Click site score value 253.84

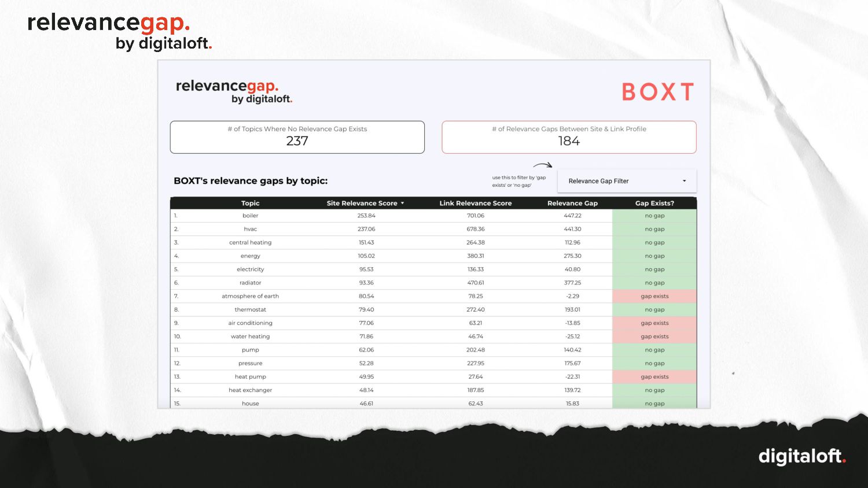(366, 216)
